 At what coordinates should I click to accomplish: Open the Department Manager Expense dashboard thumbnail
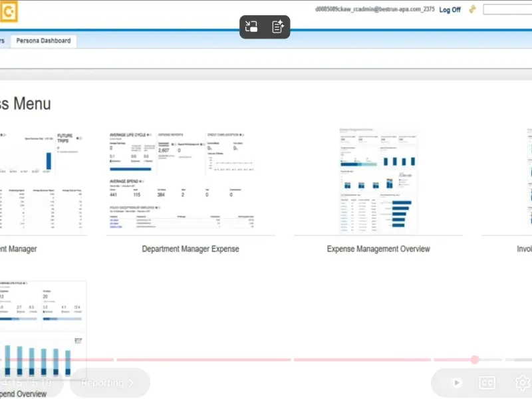click(x=190, y=181)
